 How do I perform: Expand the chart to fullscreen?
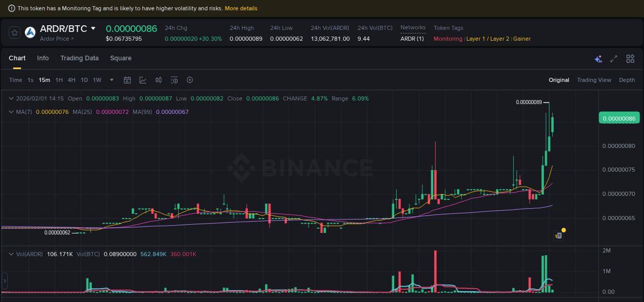coord(614,59)
